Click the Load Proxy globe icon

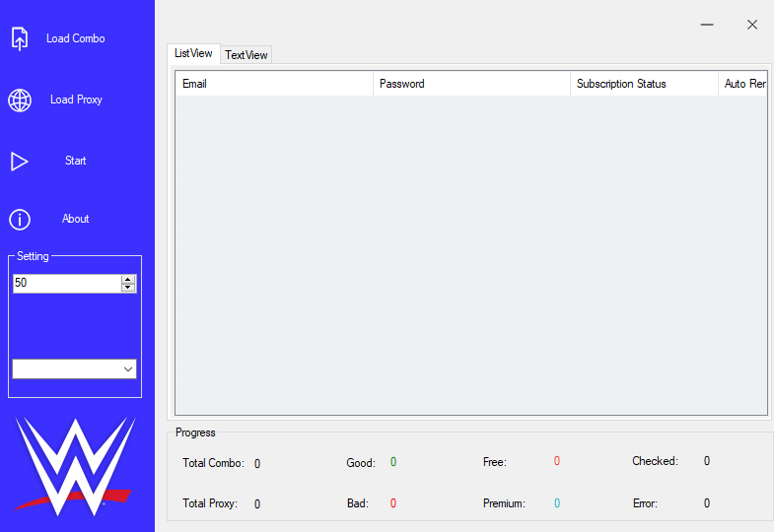coord(20,100)
